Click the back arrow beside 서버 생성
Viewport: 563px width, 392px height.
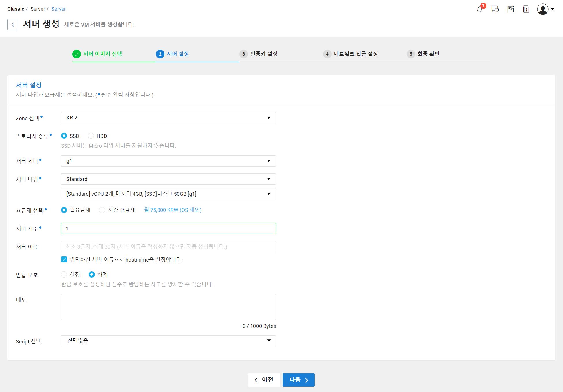pyautogui.click(x=13, y=25)
